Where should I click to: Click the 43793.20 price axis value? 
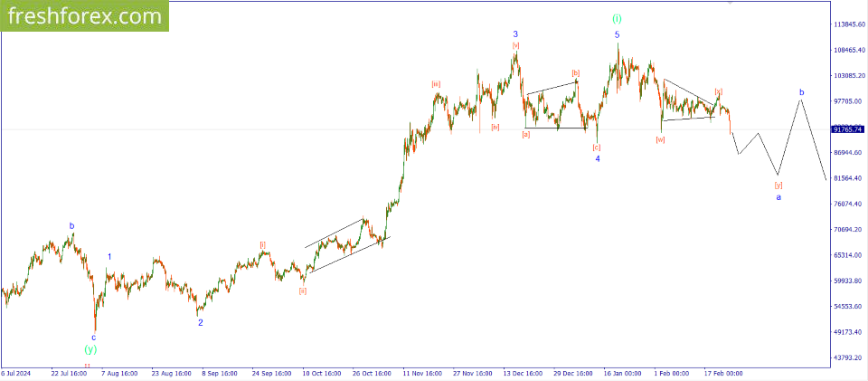coord(848,358)
